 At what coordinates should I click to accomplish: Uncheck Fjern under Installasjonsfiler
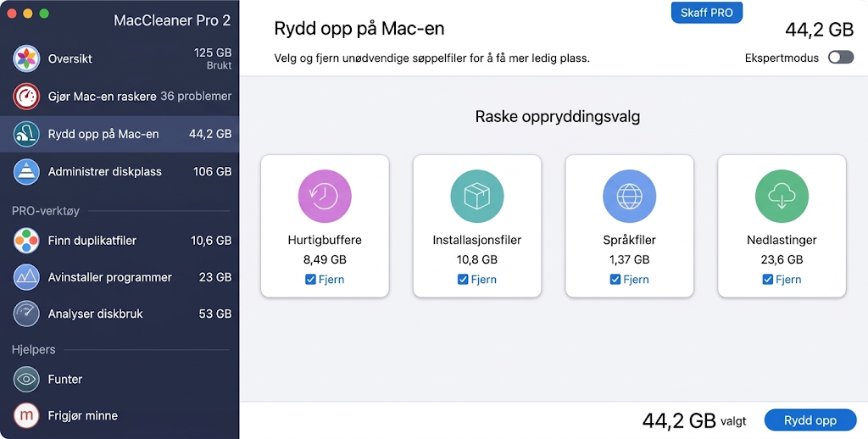point(463,280)
